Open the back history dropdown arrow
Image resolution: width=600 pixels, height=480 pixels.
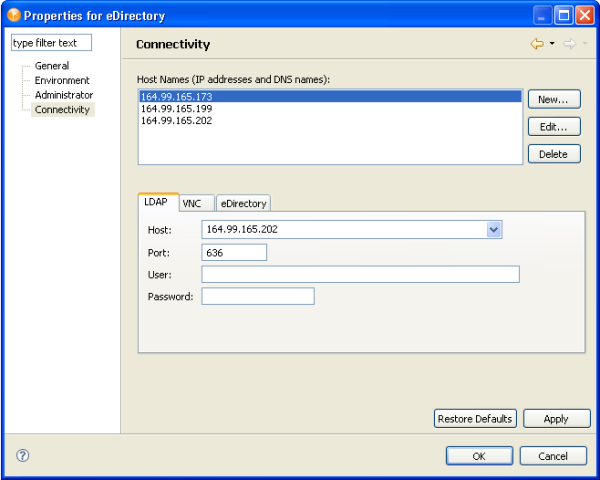click(552, 44)
